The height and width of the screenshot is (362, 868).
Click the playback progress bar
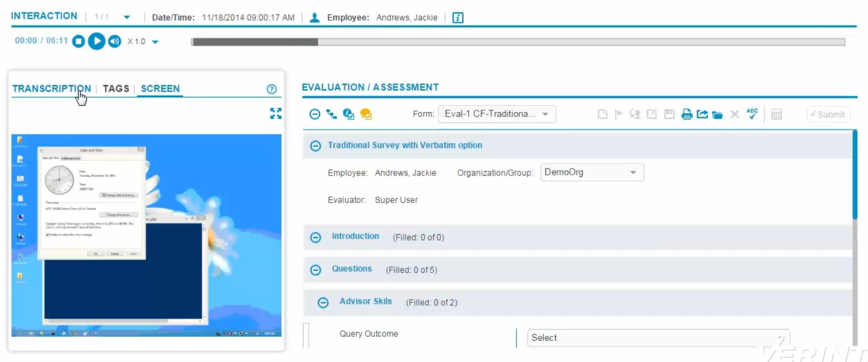(x=518, y=42)
